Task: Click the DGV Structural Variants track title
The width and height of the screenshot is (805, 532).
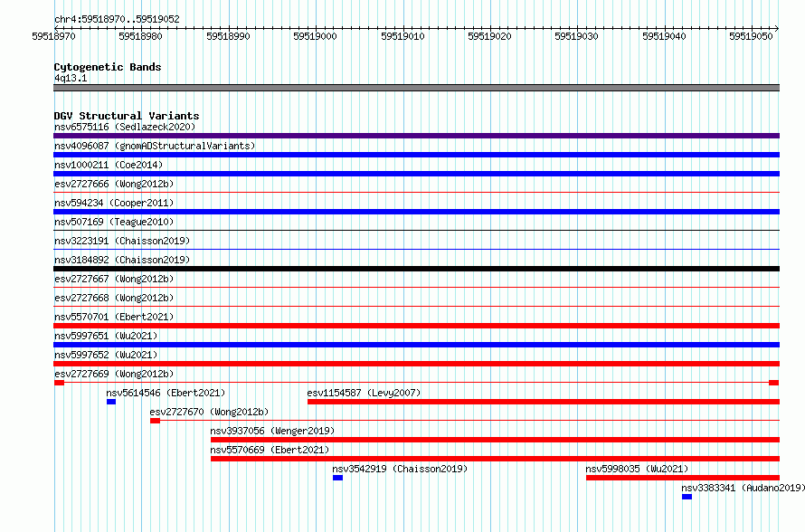Action: [127, 116]
